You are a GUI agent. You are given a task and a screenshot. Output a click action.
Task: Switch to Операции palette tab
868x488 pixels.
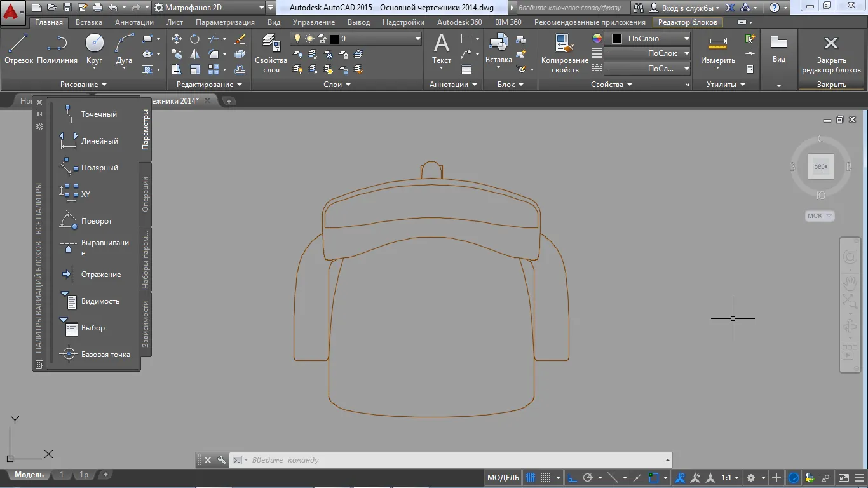(146, 194)
